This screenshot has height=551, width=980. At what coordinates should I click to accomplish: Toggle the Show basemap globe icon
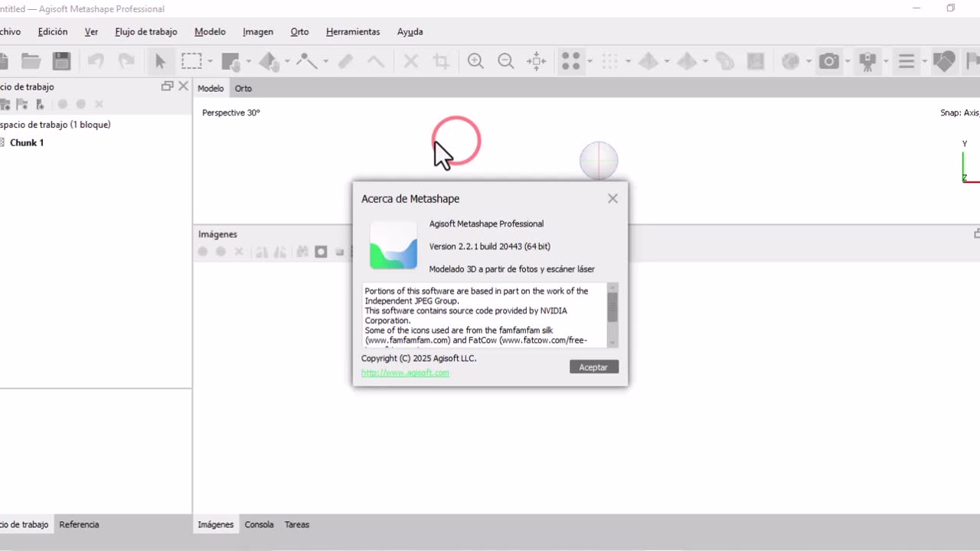pos(790,61)
